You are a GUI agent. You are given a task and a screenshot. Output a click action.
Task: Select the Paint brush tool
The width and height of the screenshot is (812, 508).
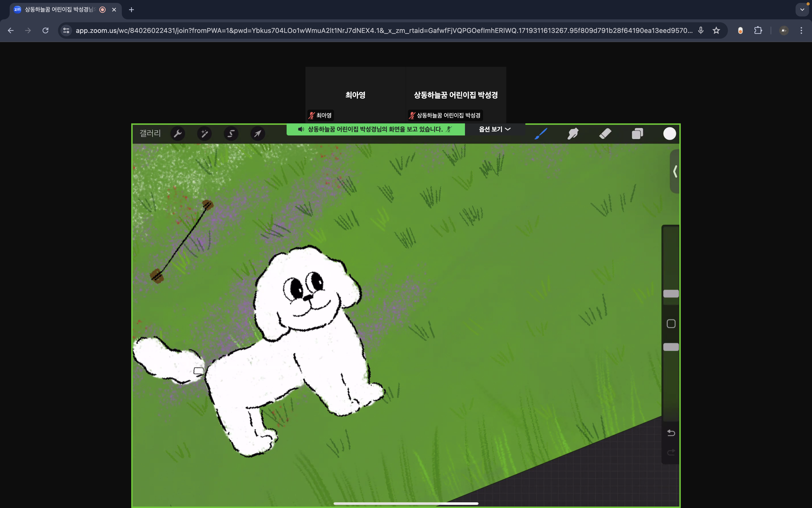coord(541,134)
